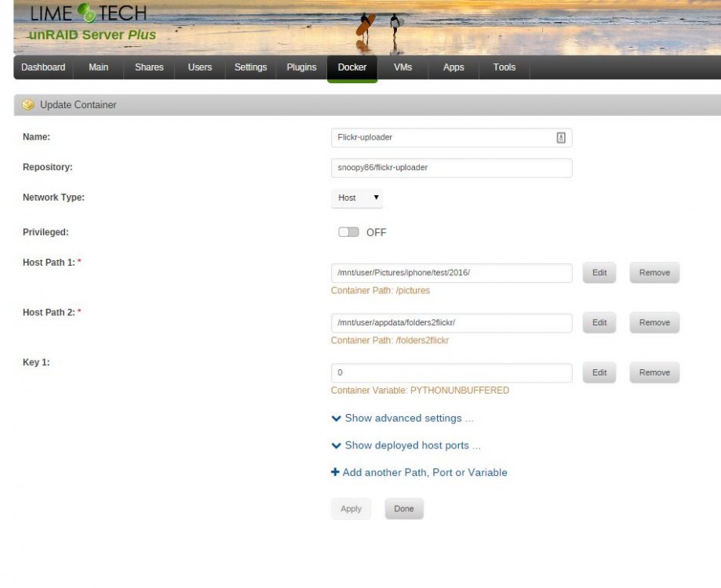
Task: Edit the Key 1 variable
Action: 599,373
